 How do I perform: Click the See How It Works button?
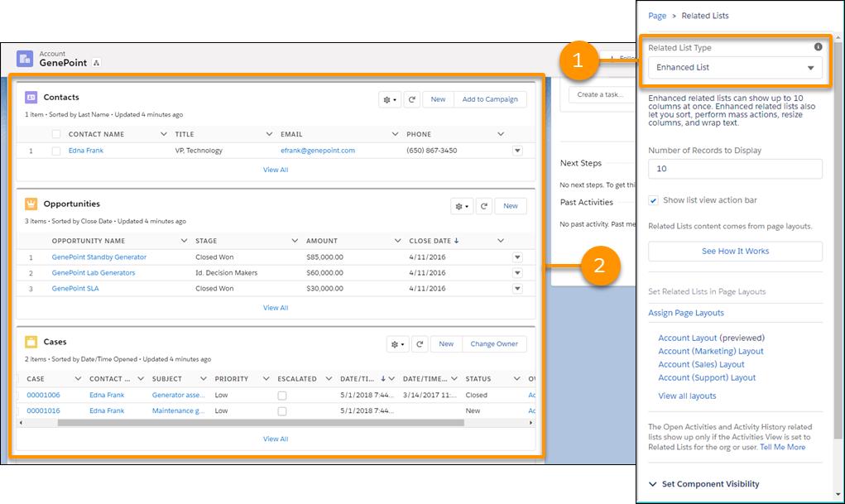(735, 252)
